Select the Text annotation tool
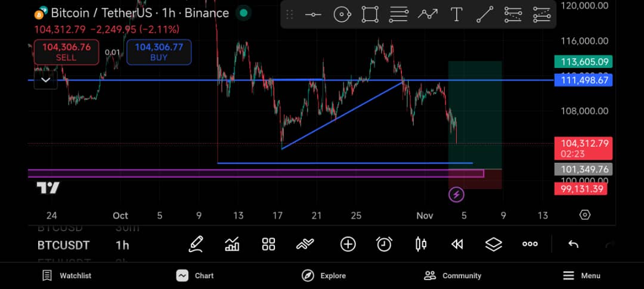 (456, 15)
